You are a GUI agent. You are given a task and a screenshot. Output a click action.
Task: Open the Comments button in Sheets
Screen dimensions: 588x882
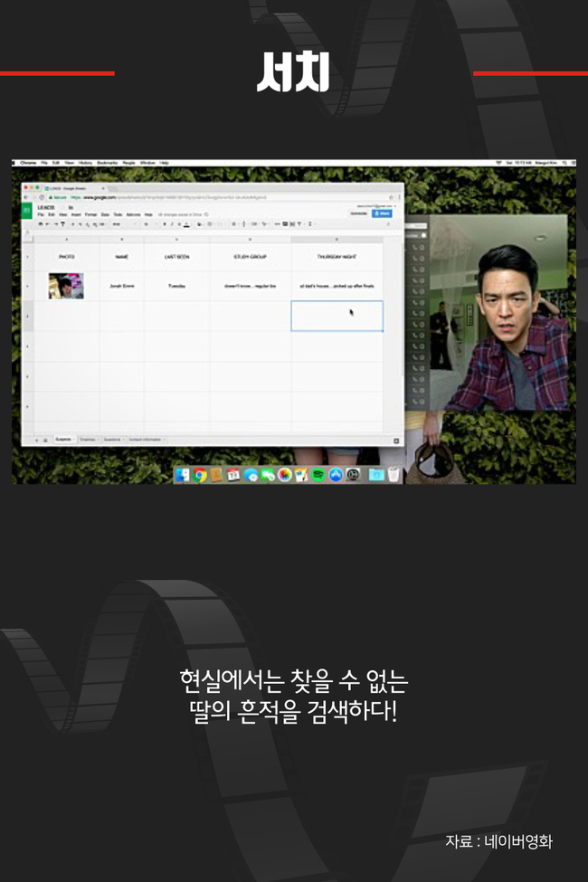[358, 213]
